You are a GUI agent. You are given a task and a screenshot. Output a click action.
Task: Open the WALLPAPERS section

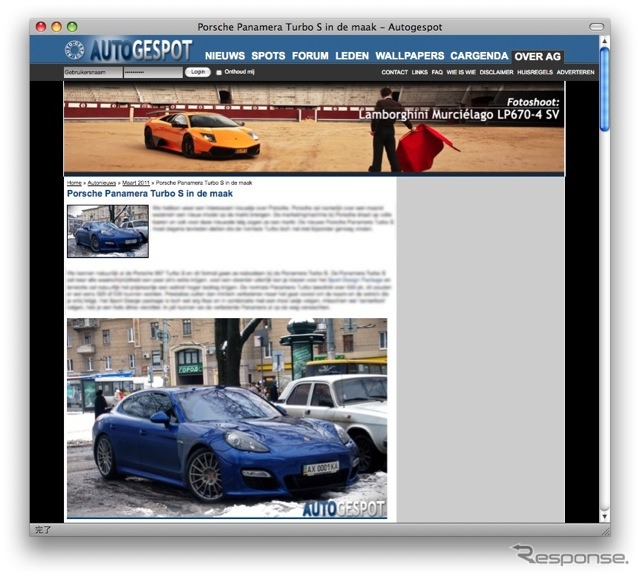point(409,56)
